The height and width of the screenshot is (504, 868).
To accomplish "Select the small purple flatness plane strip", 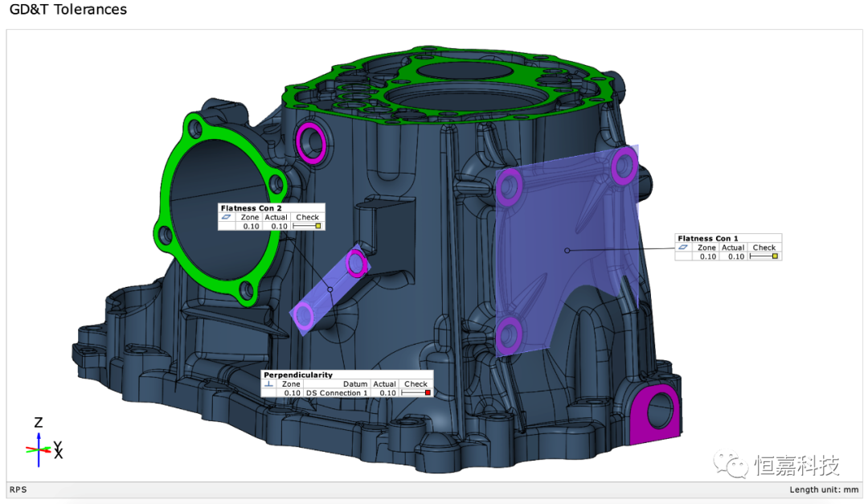I will [330, 289].
